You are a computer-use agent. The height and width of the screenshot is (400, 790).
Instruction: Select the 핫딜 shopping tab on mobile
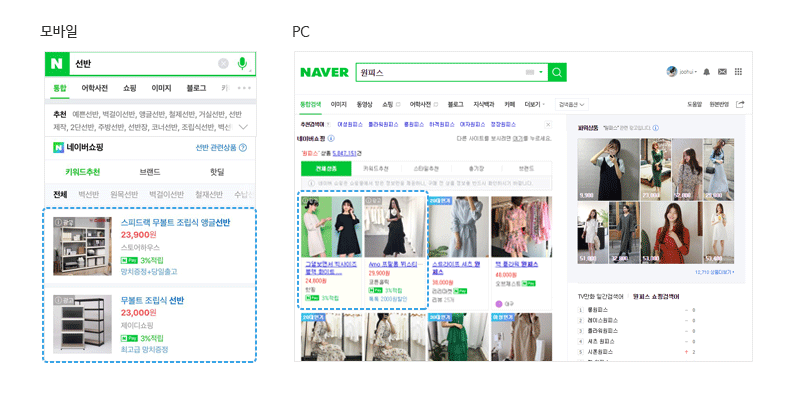(217, 172)
